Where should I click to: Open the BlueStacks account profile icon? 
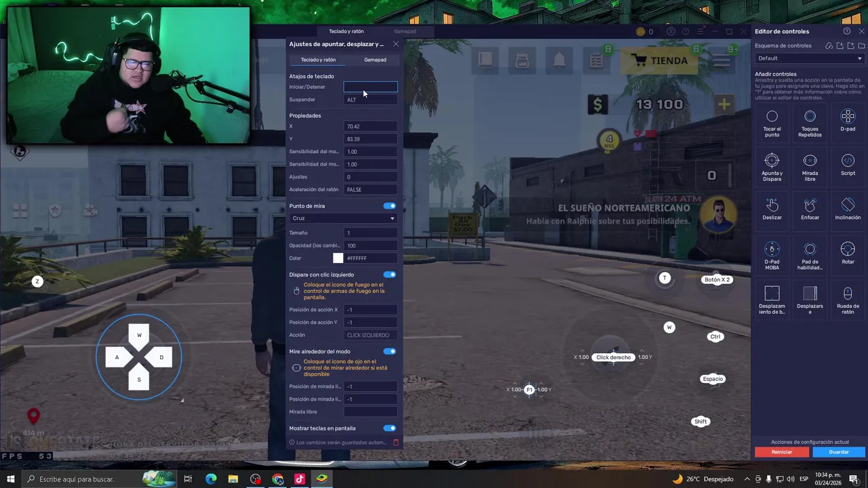[x=671, y=31]
